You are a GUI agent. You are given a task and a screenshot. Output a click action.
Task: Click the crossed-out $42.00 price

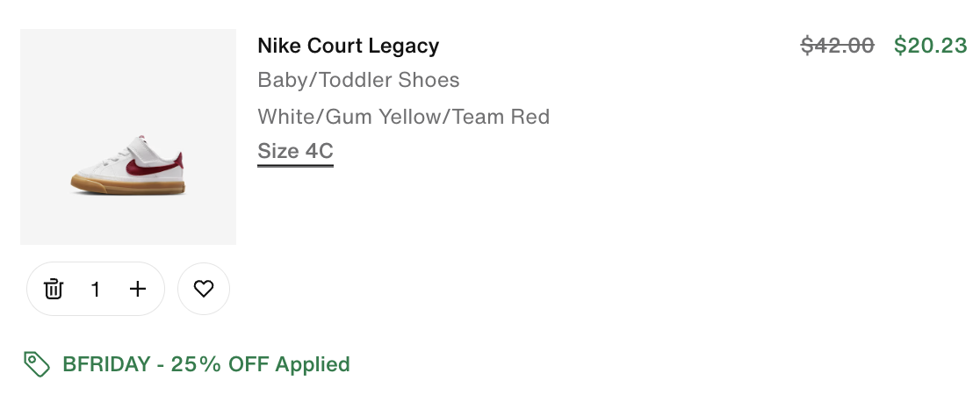click(x=837, y=46)
